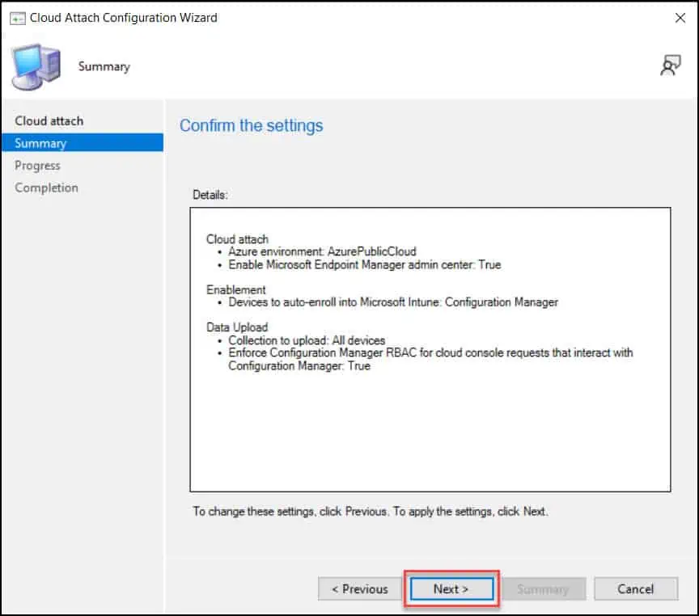Viewport: 699px width, 616px height.
Task: Click 'Collection to upload: All devices' line
Action: 307,340
